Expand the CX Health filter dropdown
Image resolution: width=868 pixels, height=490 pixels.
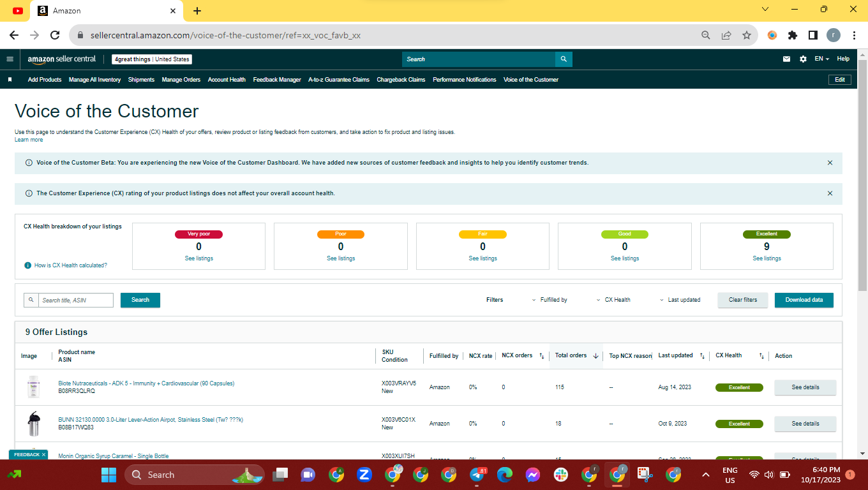pos(613,300)
